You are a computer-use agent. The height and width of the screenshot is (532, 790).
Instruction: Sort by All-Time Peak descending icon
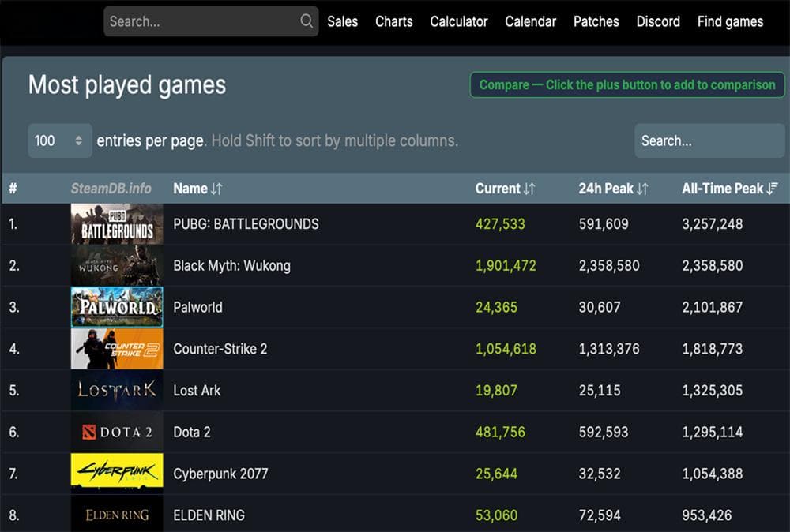coord(773,189)
